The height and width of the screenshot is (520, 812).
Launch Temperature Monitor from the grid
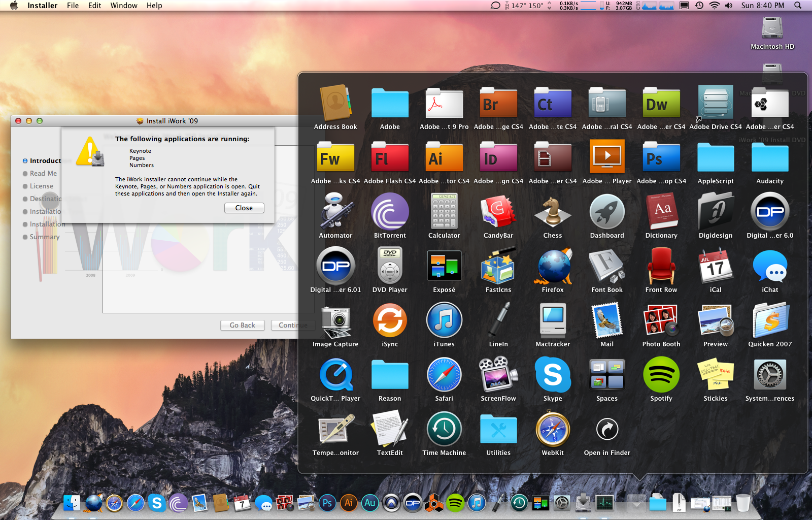[335, 429]
